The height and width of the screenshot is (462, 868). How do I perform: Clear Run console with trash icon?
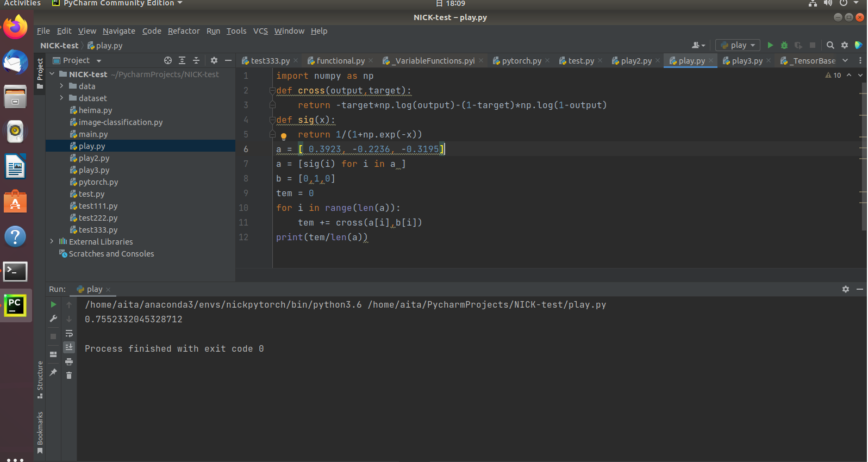click(69, 376)
